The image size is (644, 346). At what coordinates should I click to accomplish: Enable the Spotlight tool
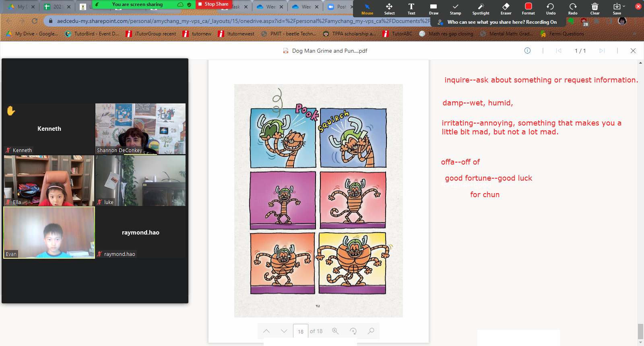[481, 9]
